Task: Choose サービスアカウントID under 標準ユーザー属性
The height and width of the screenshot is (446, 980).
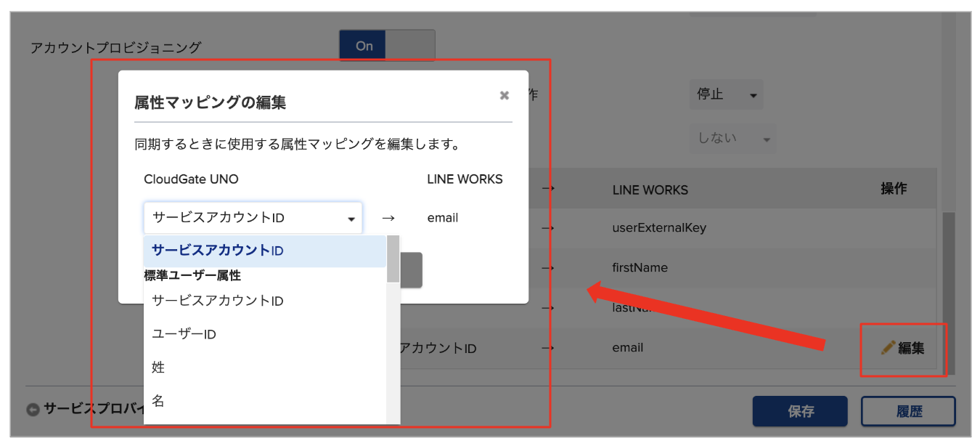Action: [x=265, y=301]
